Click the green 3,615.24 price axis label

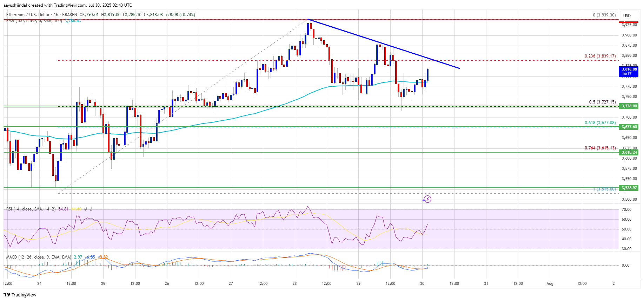click(629, 152)
